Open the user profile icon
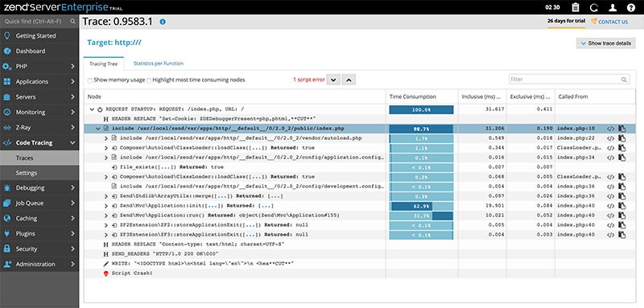The width and height of the screenshot is (644, 308). point(613,7)
